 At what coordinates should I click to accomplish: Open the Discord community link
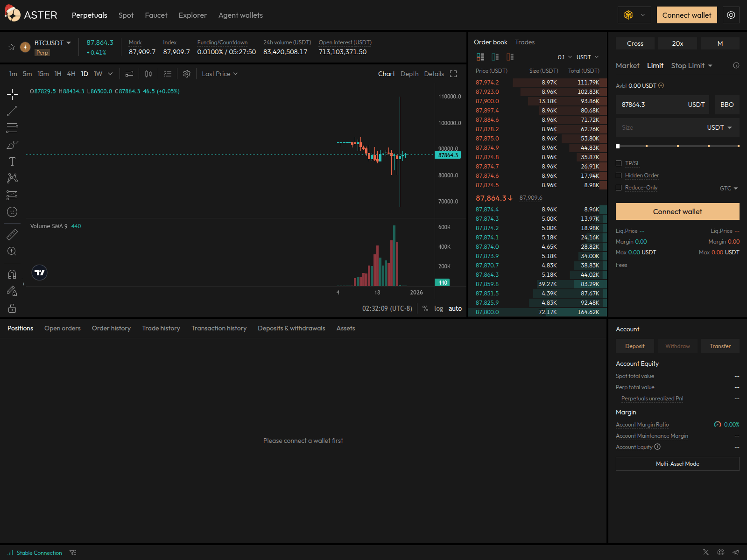[721, 552]
